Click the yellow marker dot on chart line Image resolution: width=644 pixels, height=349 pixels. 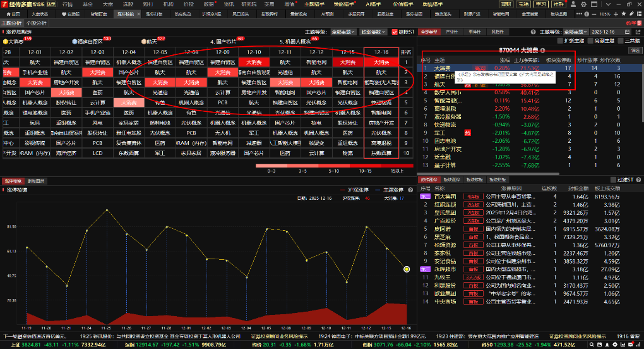[x=407, y=269]
